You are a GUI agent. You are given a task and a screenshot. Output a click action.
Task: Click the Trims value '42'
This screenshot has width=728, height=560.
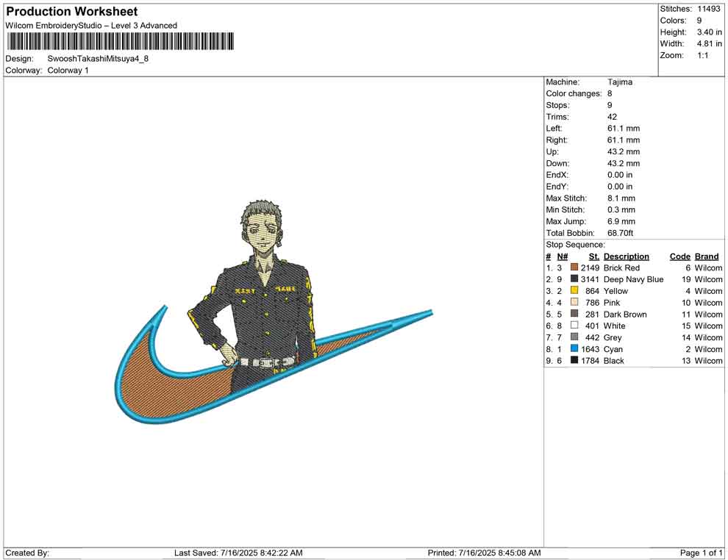pos(612,117)
